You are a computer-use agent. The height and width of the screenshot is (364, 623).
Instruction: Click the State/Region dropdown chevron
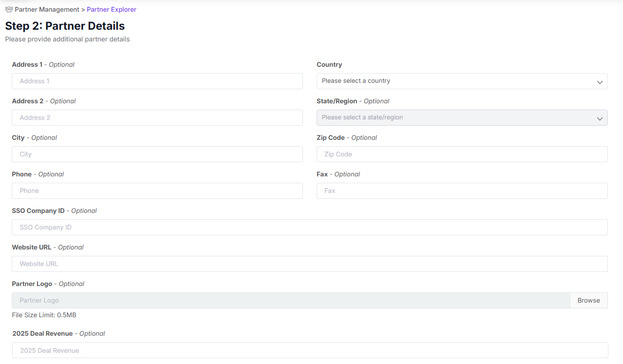600,117
